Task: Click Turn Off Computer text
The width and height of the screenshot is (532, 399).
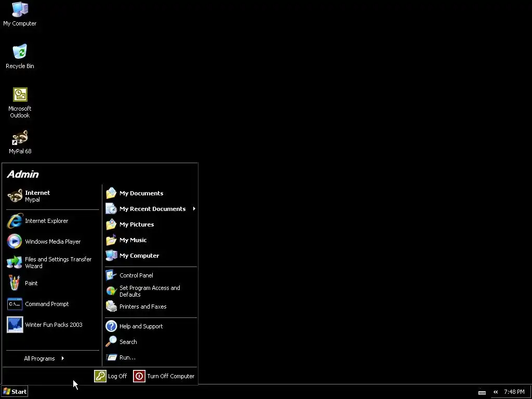Action: (x=170, y=376)
